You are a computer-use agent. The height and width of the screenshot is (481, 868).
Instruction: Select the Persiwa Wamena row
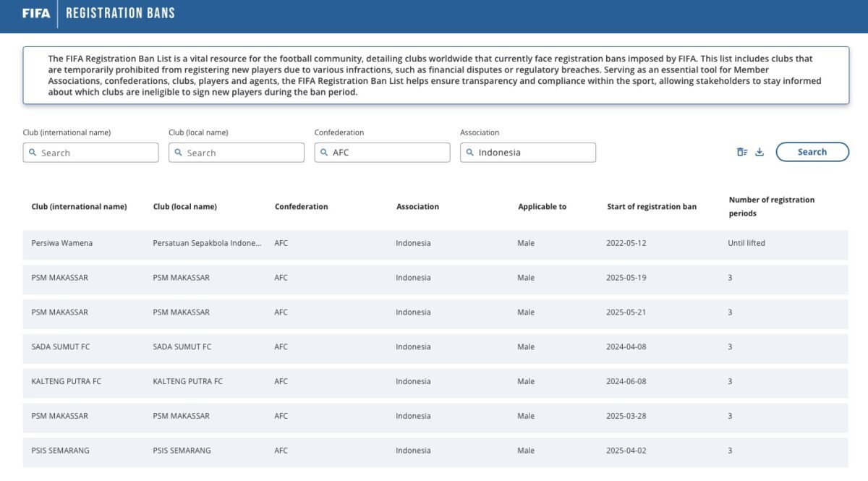click(434, 244)
